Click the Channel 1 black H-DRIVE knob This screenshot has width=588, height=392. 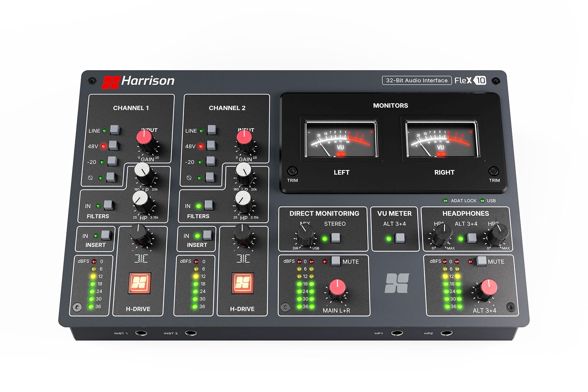pos(140,236)
